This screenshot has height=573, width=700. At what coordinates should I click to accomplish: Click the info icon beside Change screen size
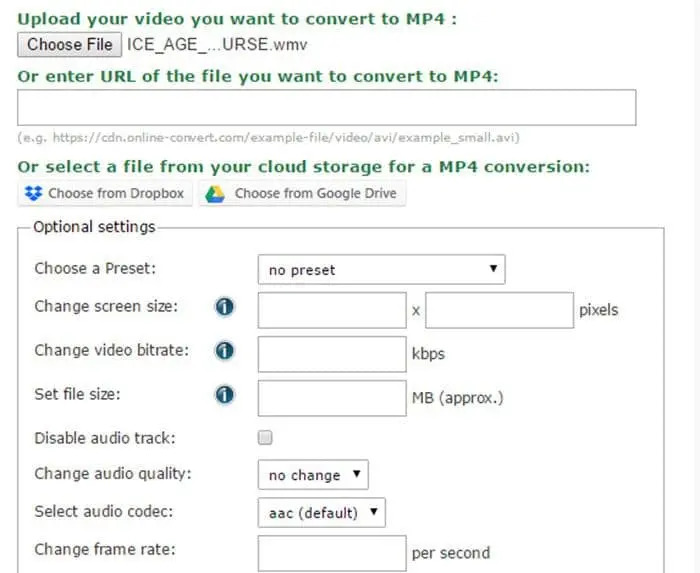pos(225,307)
